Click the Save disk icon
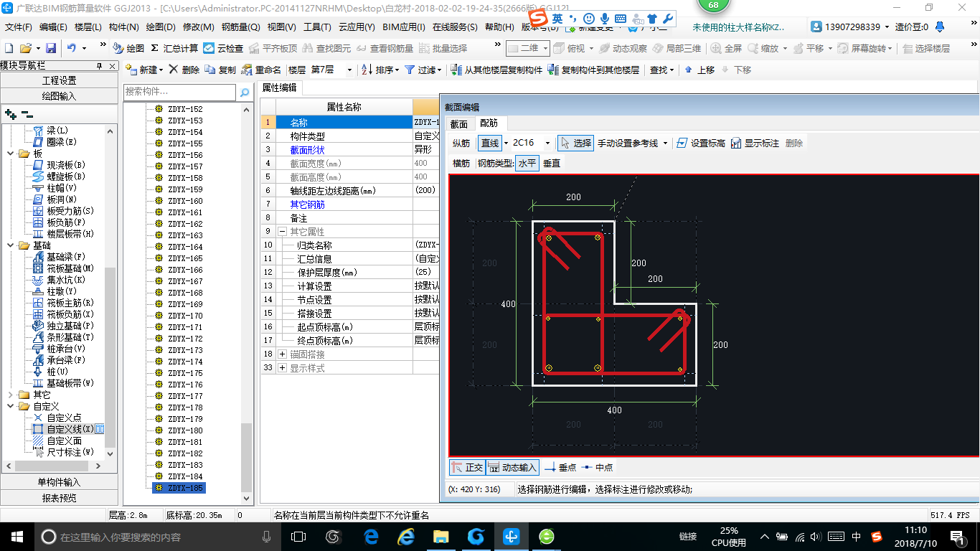 click(51, 48)
